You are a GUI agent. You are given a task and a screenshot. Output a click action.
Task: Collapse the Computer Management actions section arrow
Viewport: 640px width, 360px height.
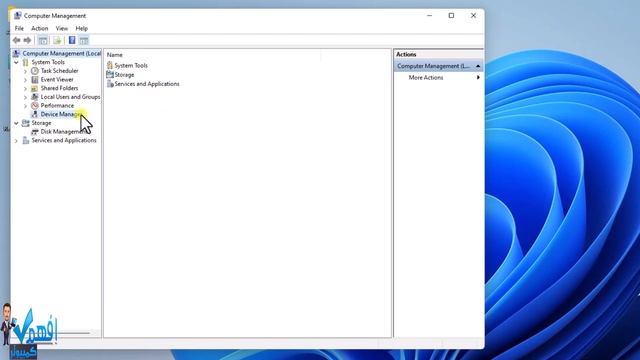(x=478, y=66)
